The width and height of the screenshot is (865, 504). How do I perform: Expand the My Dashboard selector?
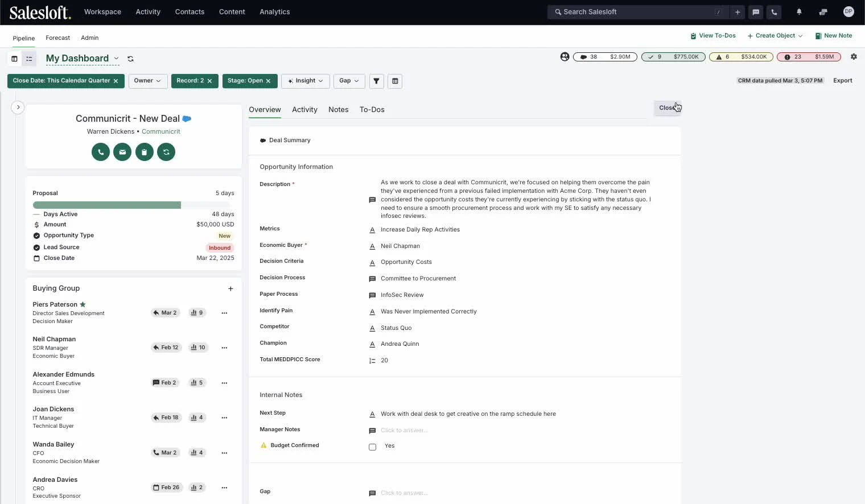click(x=116, y=58)
